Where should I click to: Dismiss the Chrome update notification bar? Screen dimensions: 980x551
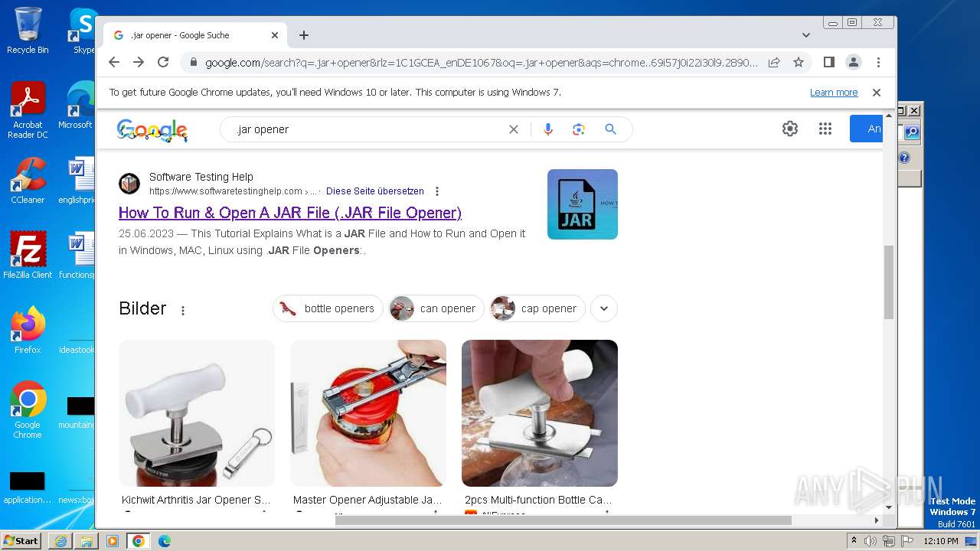click(x=877, y=92)
